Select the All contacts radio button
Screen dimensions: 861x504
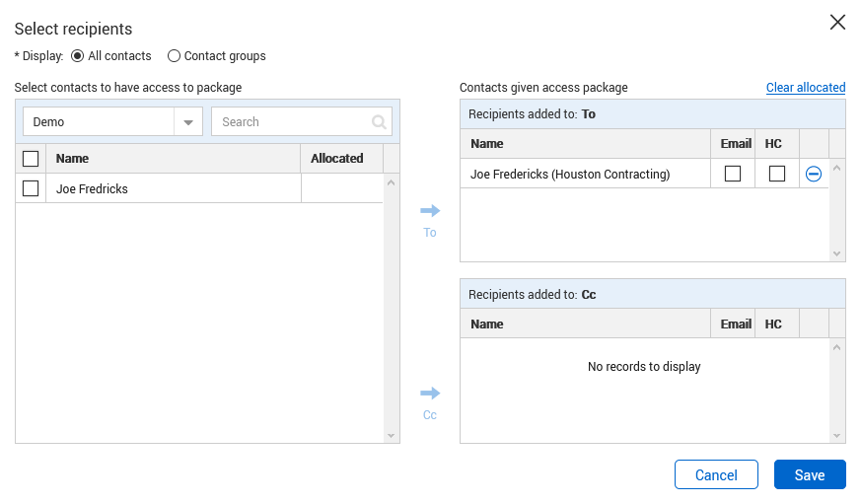coord(78,56)
